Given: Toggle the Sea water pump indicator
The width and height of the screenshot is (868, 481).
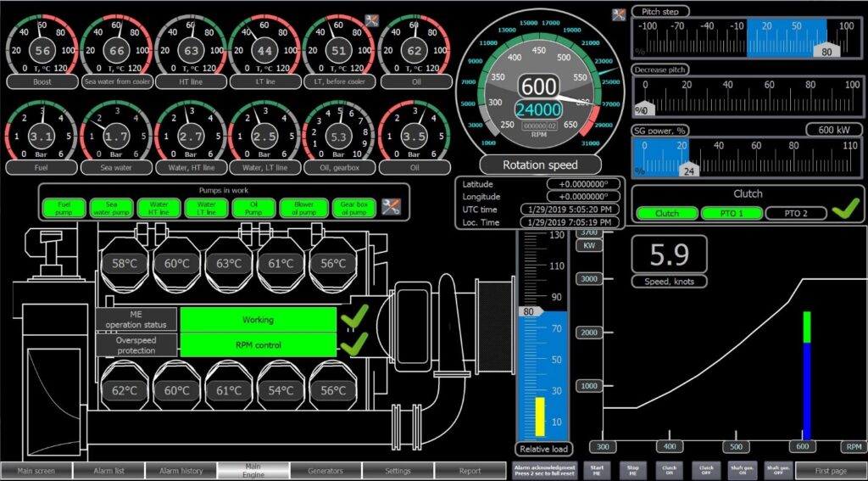Looking at the screenshot, I should 111,208.
